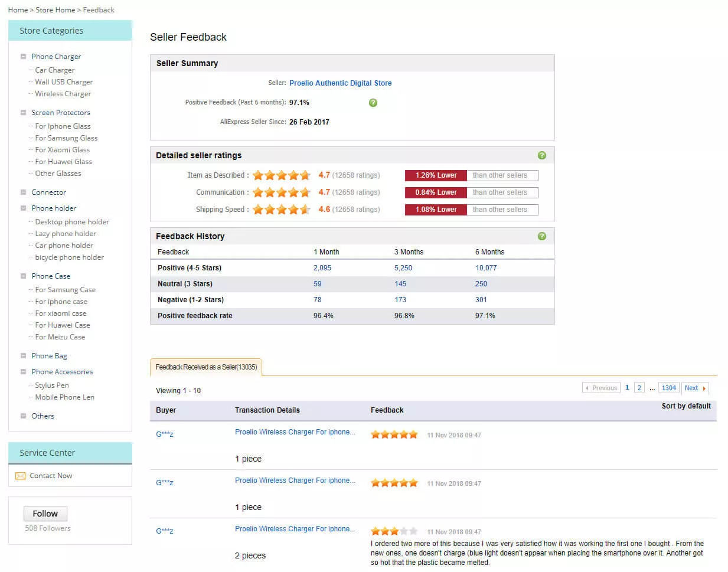Viewport: 728px width, 572px height.
Task: Open the Wireless Charger category
Action: click(63, 94)
